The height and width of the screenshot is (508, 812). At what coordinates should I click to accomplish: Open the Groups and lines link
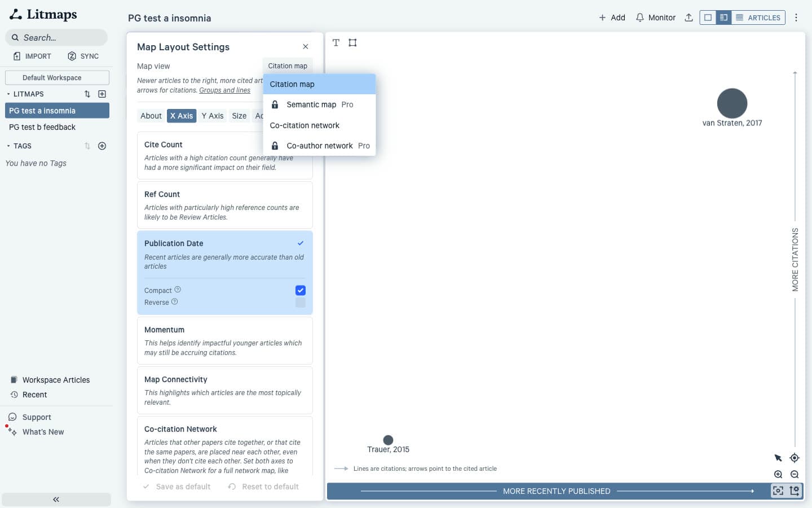(224, 90)
